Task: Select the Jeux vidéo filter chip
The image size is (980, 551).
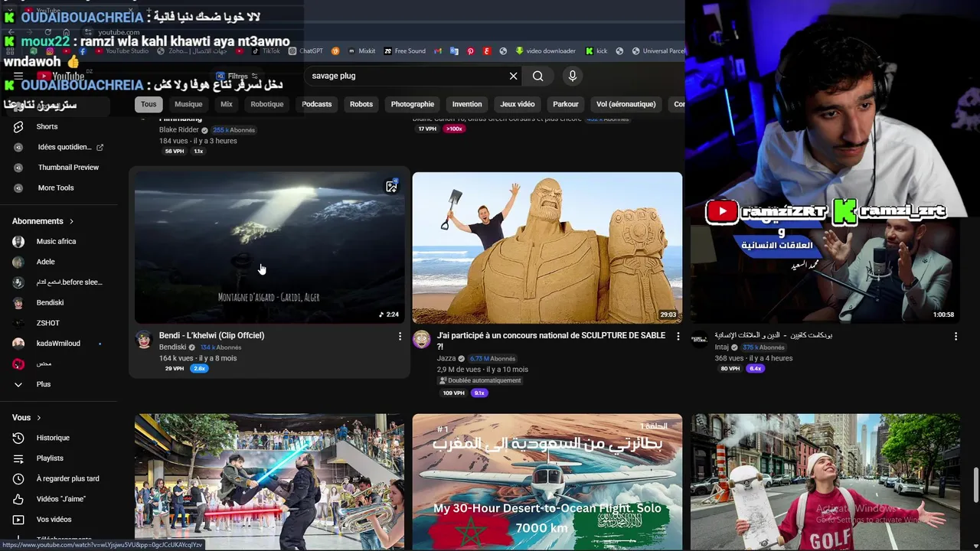Action: [518, 104]
